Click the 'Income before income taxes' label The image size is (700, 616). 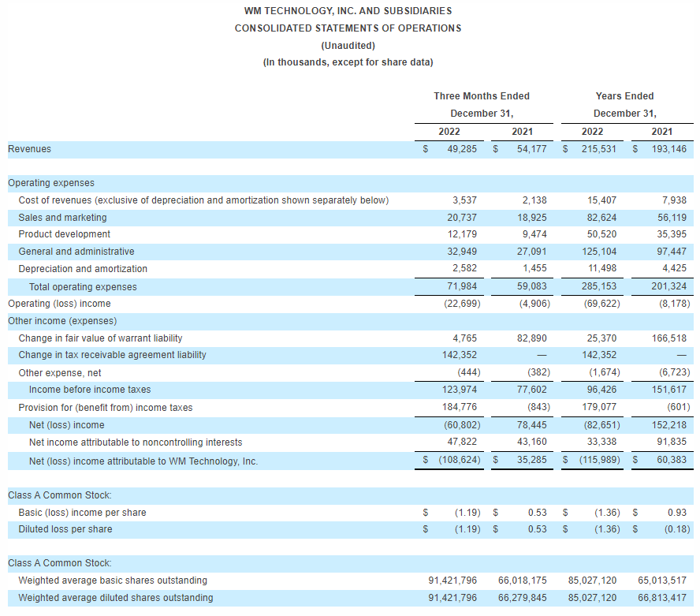click(x=90, y=390)
